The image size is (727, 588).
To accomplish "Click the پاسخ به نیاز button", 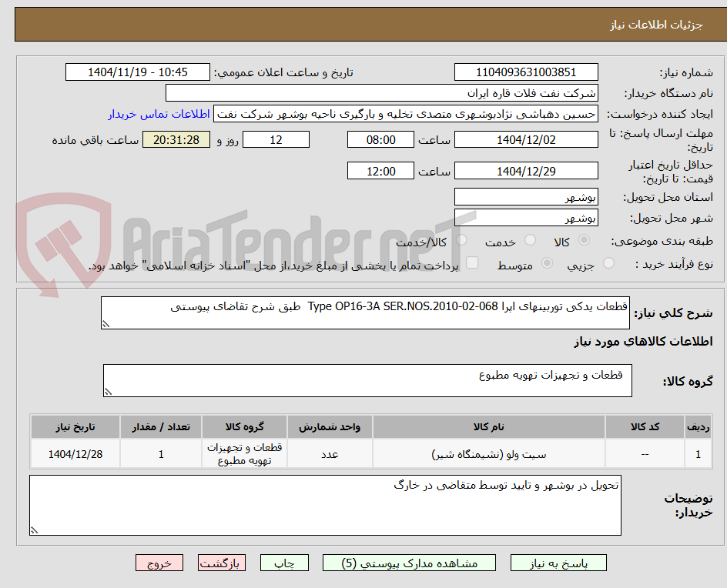I will [558, 563].
